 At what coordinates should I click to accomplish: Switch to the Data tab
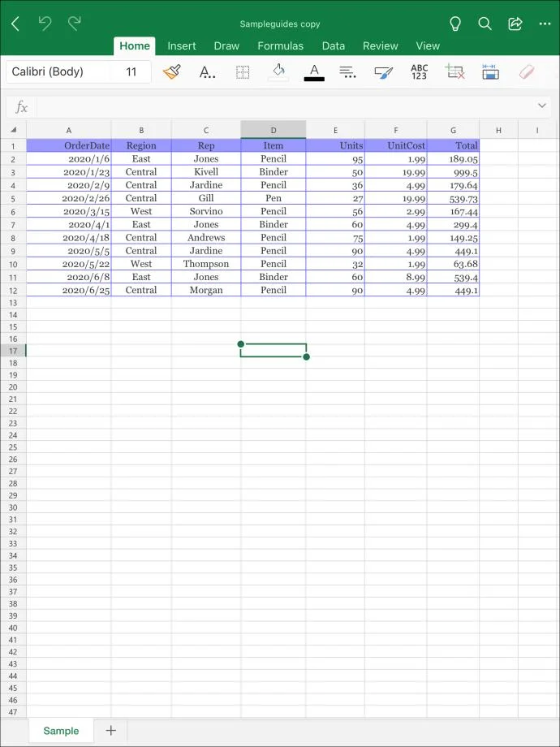[x=334, y=46]
